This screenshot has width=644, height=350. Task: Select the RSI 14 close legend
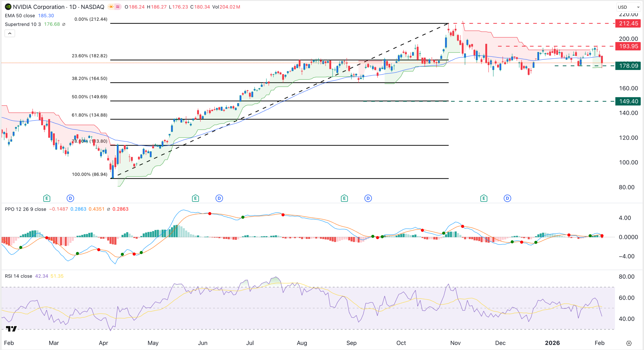pyautogui.click(x=18, y=276)
